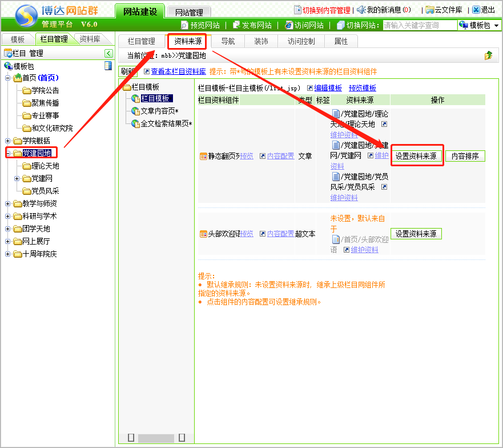
Task: Click the 预览网站 preview site icon
Action: 184,25
